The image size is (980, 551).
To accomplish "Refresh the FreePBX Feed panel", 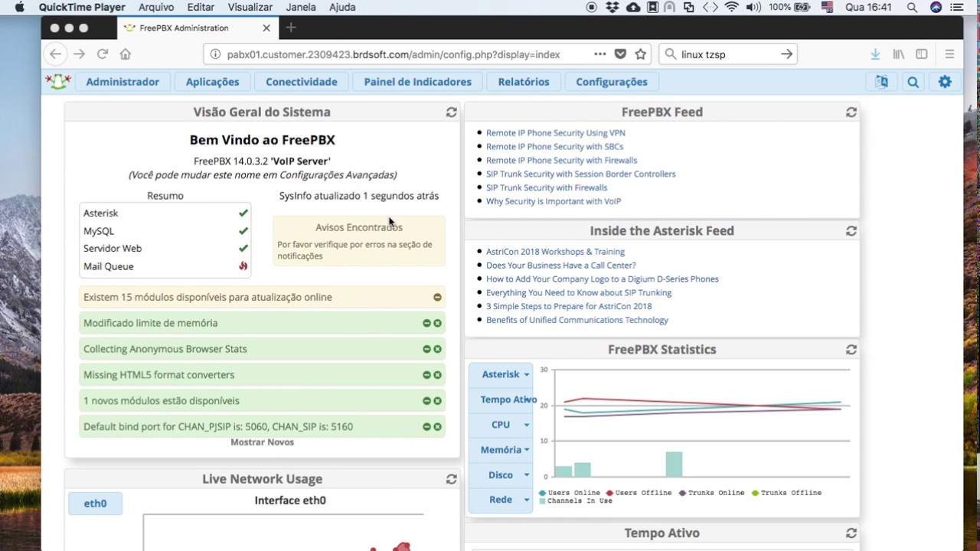I will [851, 112].
